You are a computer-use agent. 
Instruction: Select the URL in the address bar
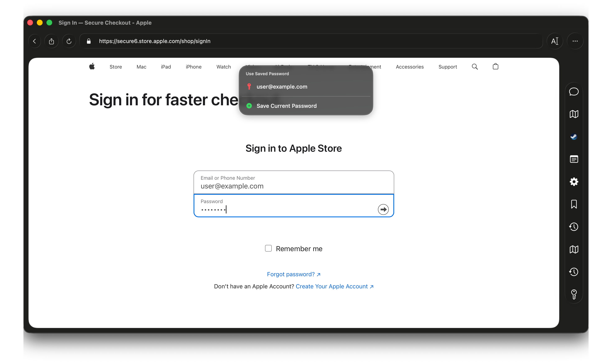pos(154,41)
